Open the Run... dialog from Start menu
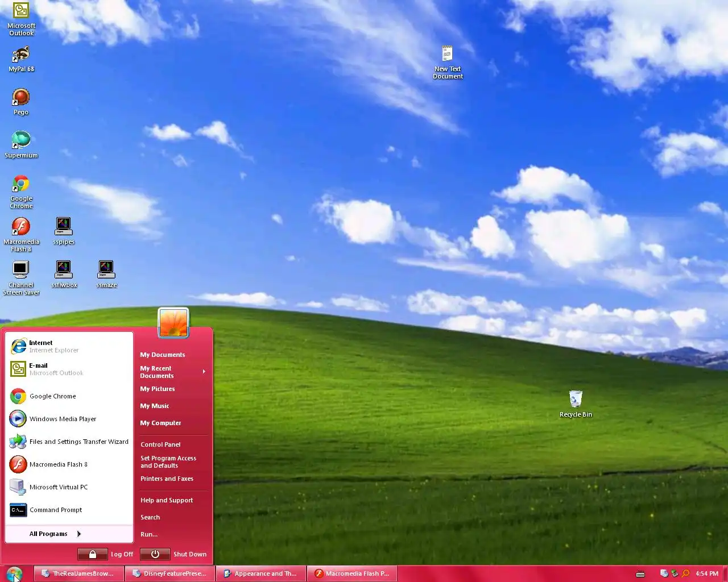Viewport: 728px width, 582px height. [173, 534]
